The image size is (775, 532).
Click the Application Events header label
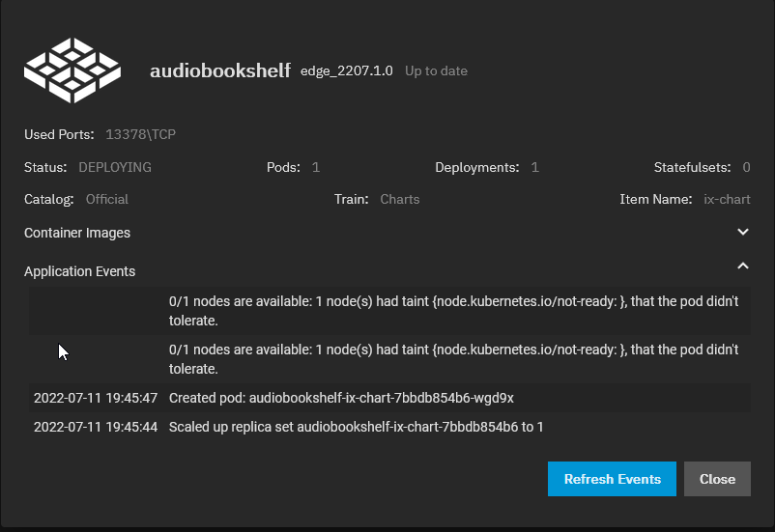(79, 271)
